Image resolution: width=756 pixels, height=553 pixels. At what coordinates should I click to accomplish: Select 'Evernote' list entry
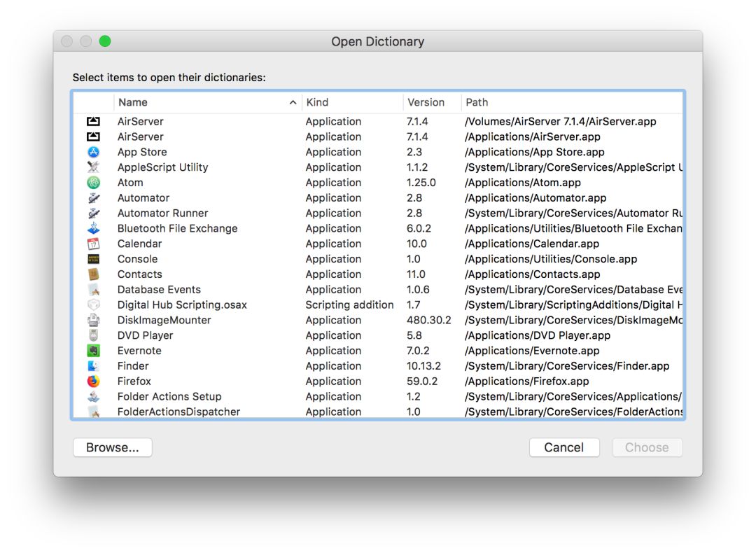pyautogui.click(x=139, y=351)
